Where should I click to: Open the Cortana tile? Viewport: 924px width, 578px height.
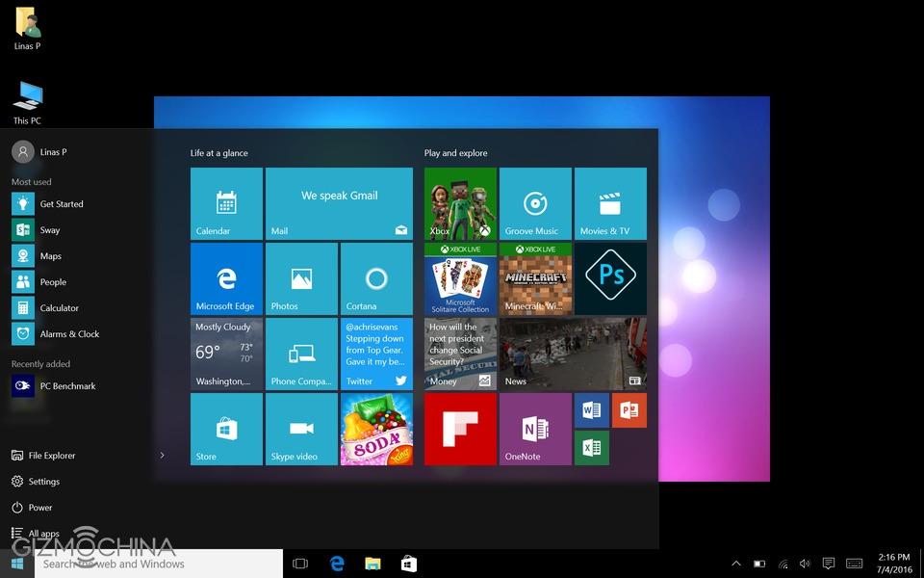376,278
